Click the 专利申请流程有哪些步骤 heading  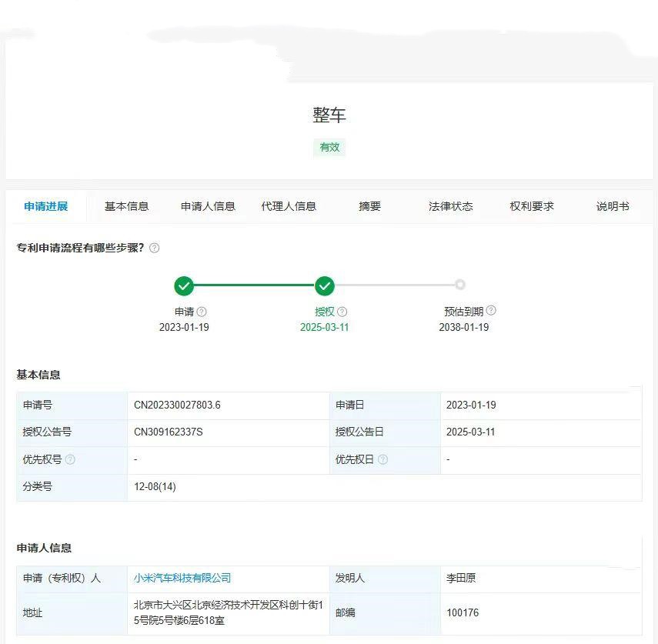coord(80,248)
